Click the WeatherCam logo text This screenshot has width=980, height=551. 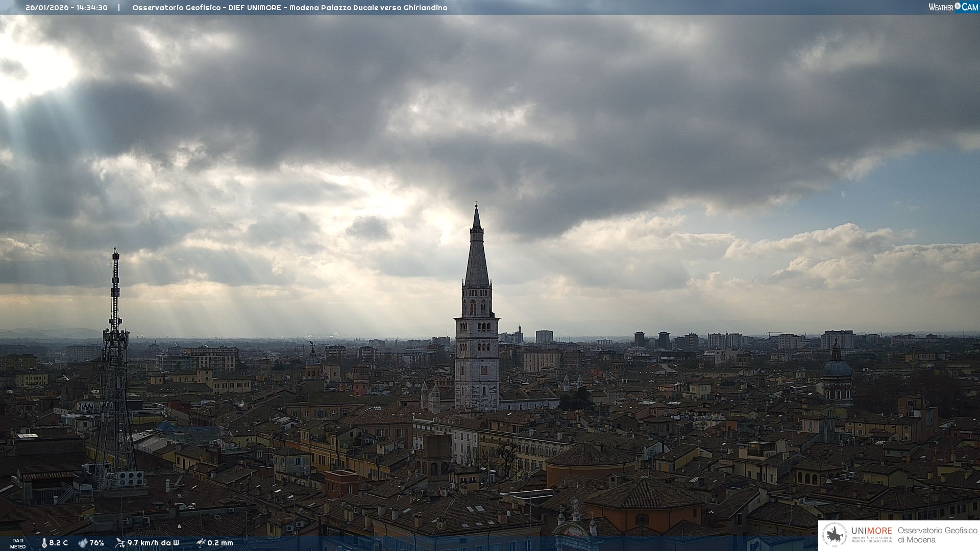952,7
